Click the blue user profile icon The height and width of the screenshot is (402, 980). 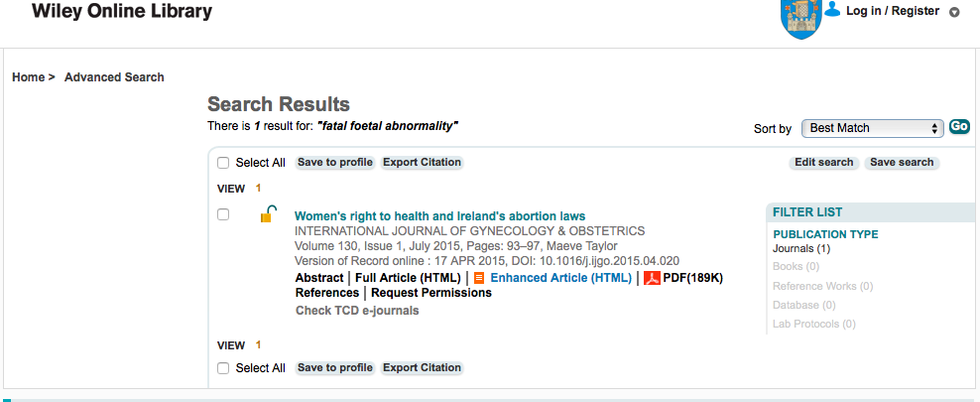coord(832,9)
